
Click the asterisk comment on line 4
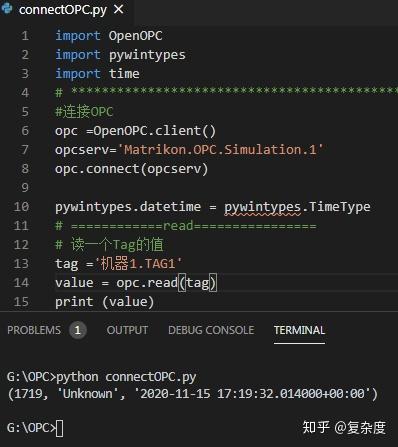227,92
